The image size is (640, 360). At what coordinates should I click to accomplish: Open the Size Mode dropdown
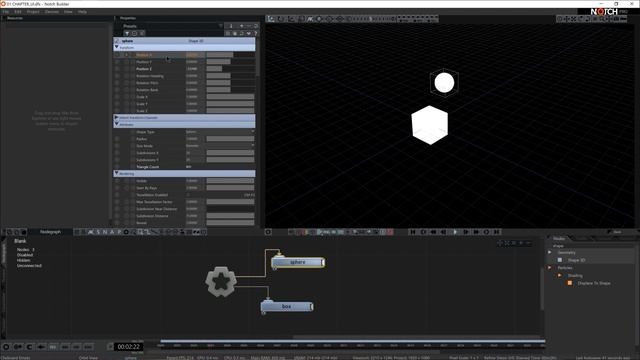tap(220, 146)
